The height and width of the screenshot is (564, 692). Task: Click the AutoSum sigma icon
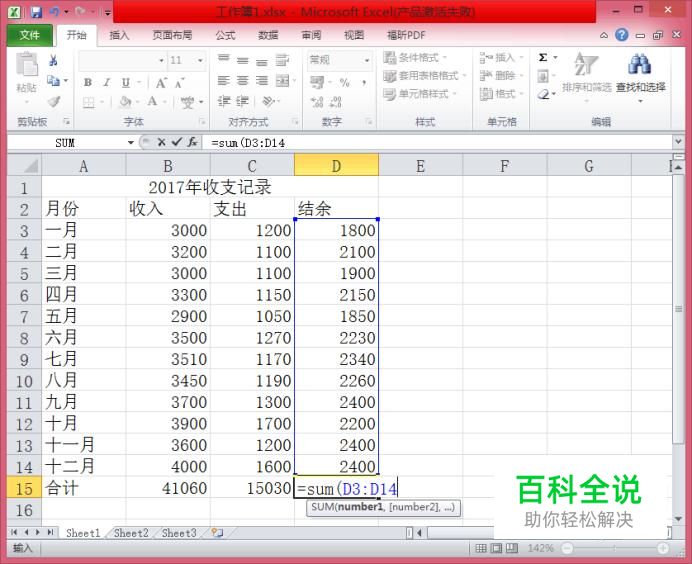[x=543, y=57]
